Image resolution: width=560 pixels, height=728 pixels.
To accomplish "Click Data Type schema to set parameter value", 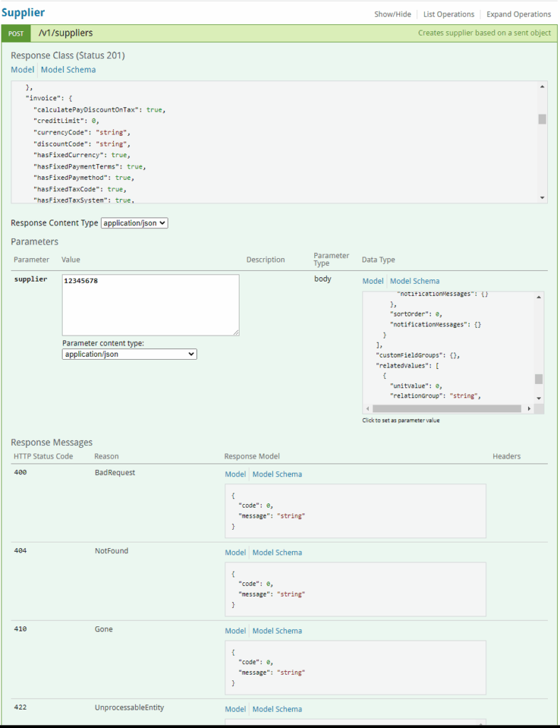I will point(448,348).
